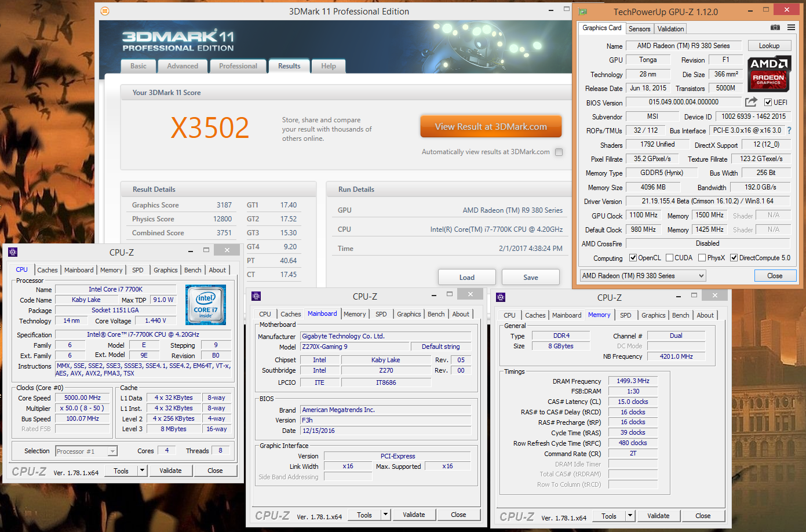Click the GPU-Z title bar app icon
Viewport: 806px width, 532px height.
583,12
